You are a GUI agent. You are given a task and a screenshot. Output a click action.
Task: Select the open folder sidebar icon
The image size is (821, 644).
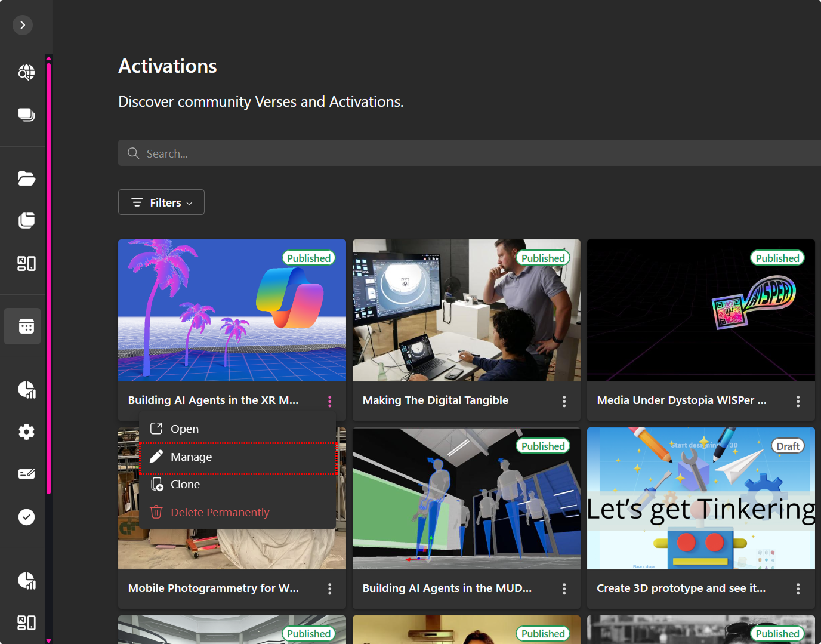[x=26, y=178]
